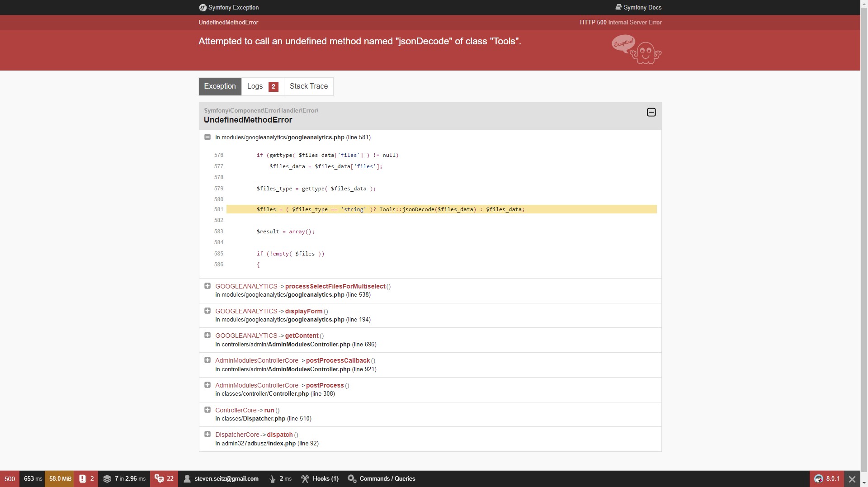Click the getContent method name
The width and height of the screenshot is (868, 487).
pos(302,336)
